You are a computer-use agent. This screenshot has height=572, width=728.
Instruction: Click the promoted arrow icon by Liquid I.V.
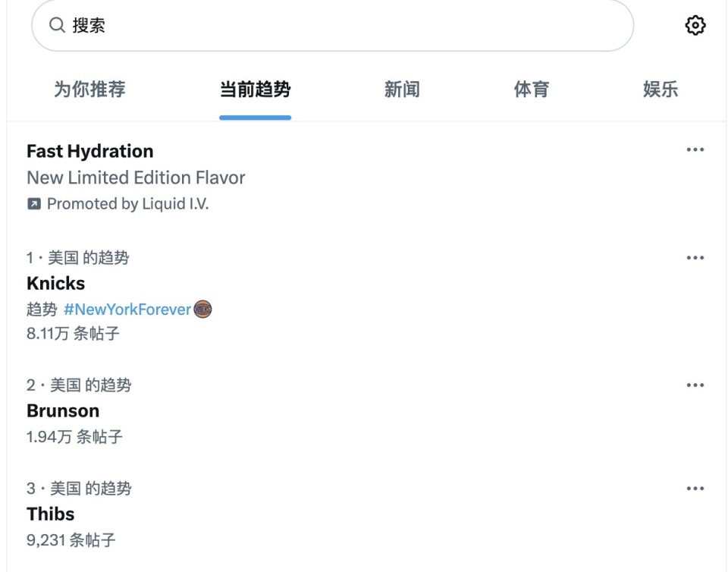click(x=34, y=204)
